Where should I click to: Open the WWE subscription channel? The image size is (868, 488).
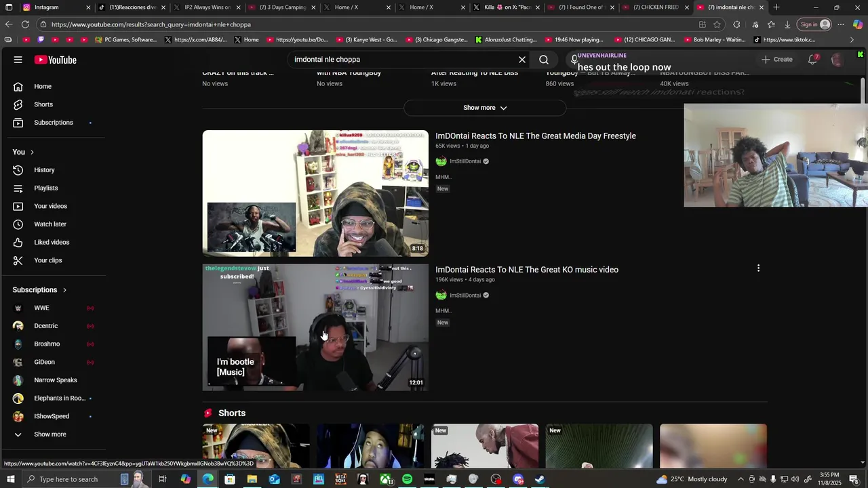41,308
